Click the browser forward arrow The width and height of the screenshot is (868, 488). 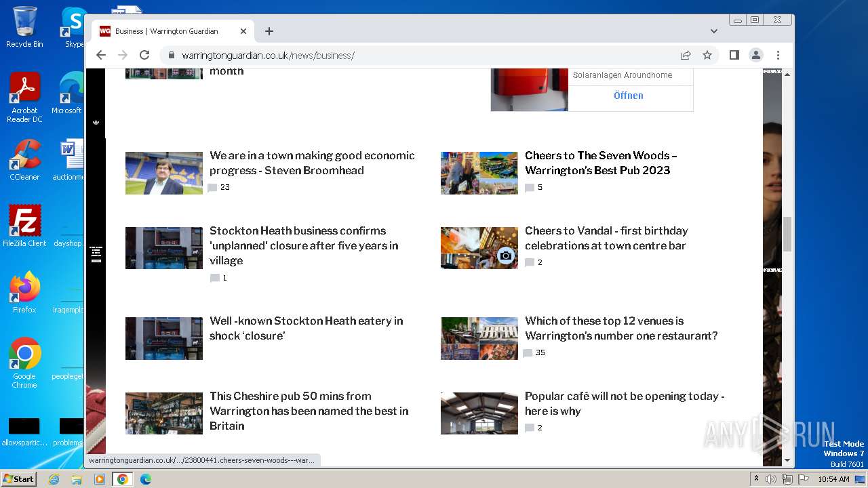point(123,55)
